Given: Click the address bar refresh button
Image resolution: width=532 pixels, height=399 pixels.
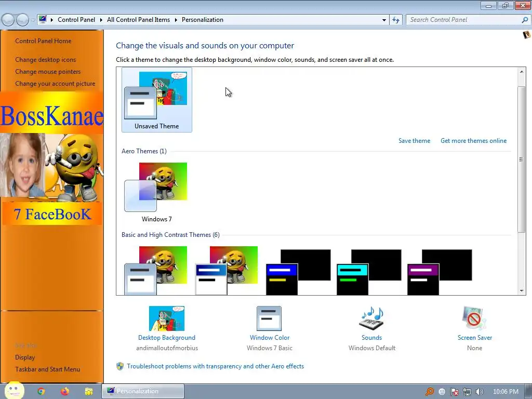Looking at the screenshot, I should (x=395, y=20).
